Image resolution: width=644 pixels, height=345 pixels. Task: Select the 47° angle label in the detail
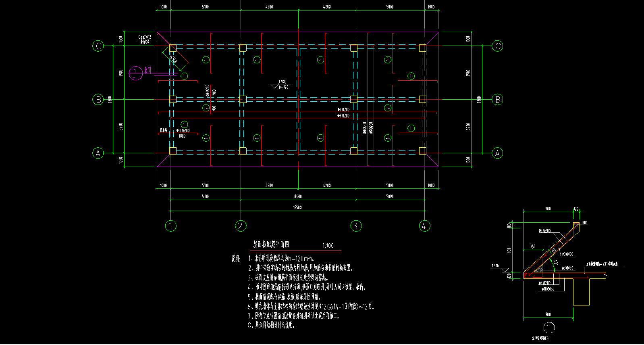point(556,262)
